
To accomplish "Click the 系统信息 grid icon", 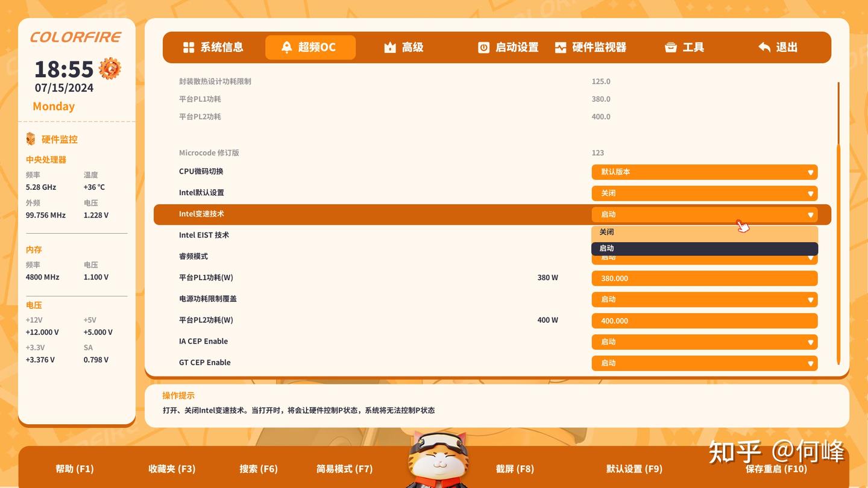I will 189,46.
